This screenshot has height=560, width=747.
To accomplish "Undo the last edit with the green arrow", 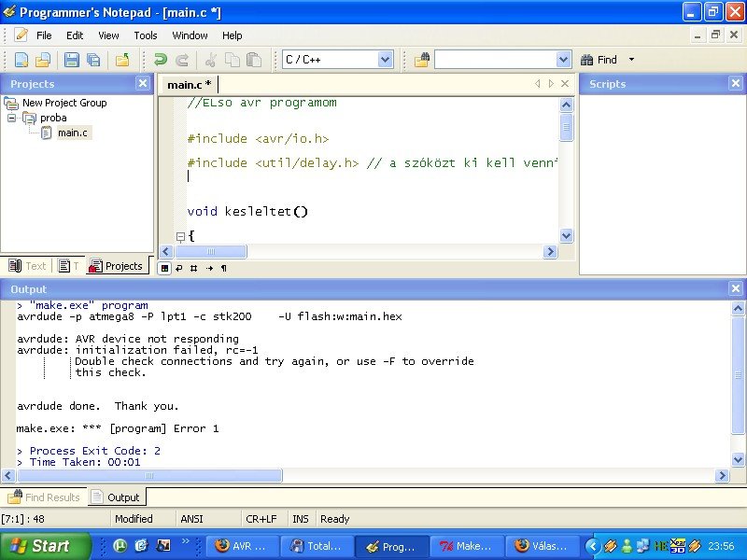I will 161,60.
